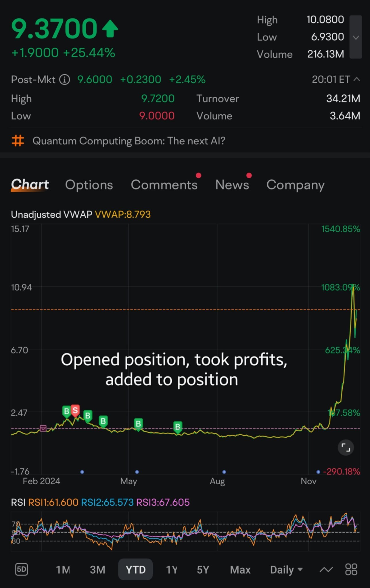
Task: Tap the red S sell marker
Action: (x=75, y=411)
